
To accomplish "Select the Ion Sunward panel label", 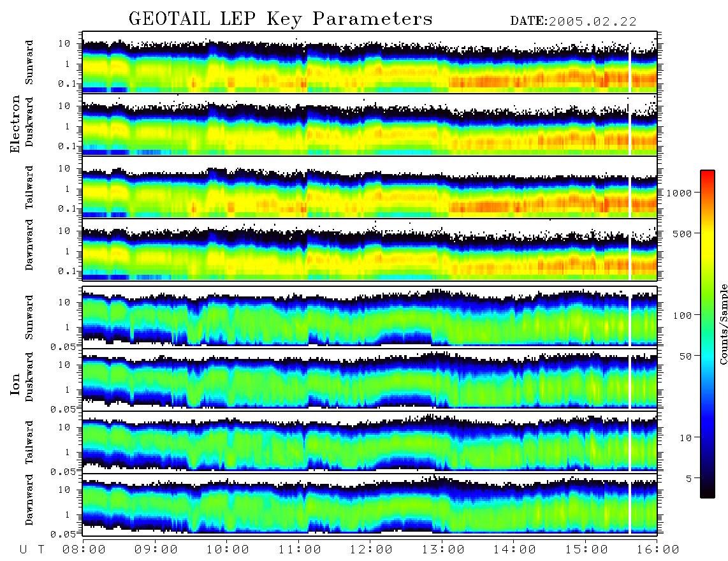I will click(29, 317).
